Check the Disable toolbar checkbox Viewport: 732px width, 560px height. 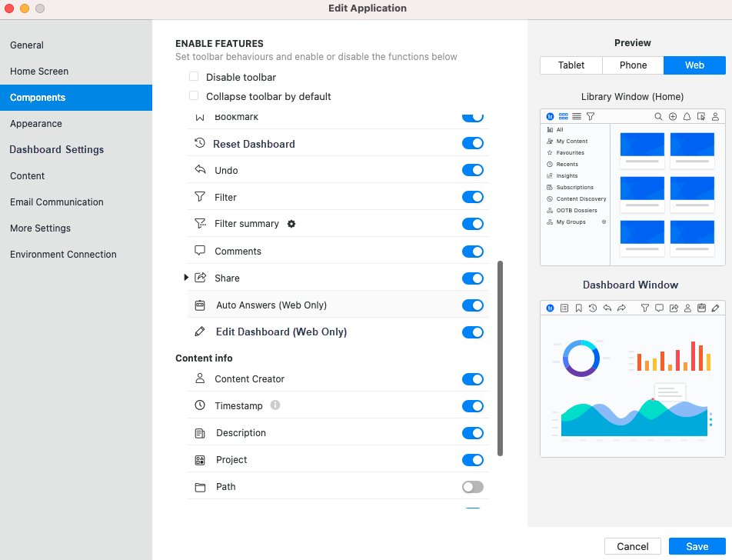click(x=194, y=77)
